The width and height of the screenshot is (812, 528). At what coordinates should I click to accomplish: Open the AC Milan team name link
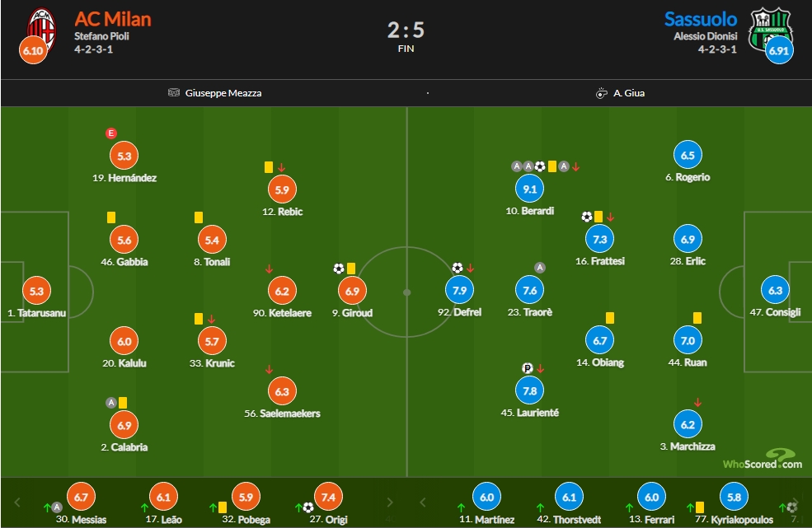click(113, 19)
